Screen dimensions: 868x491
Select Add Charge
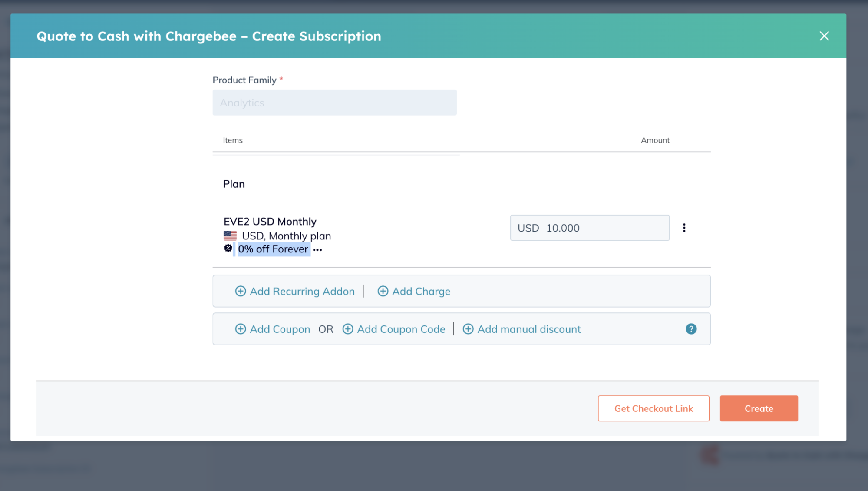click(x=421, y=291)
